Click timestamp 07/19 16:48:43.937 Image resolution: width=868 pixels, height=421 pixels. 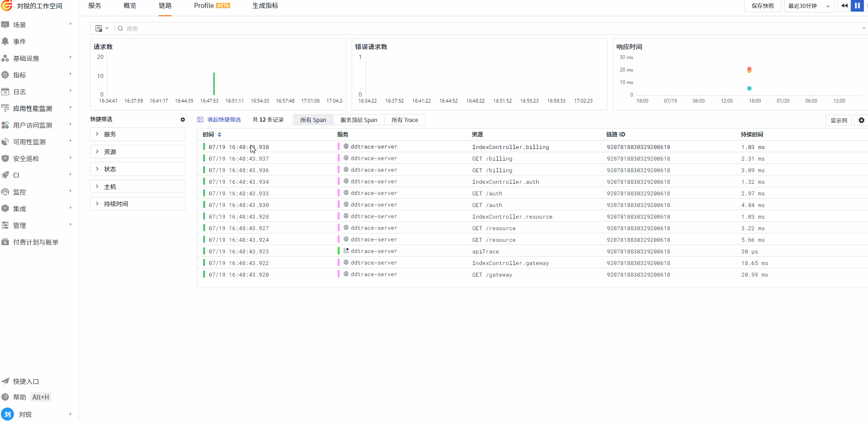[x=239, y=159]
